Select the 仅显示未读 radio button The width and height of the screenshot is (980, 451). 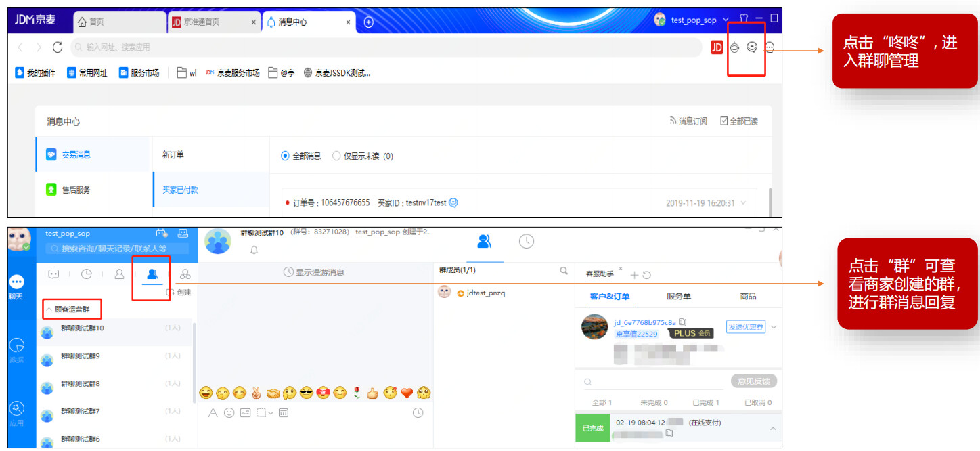pos(336,156)
